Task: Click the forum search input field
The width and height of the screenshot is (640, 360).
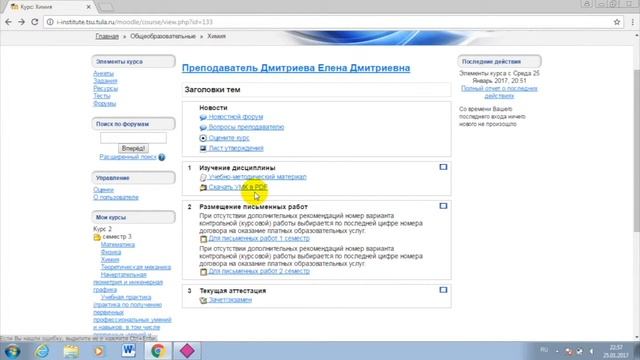Action: pyautogui.click(x=133, y=138)
